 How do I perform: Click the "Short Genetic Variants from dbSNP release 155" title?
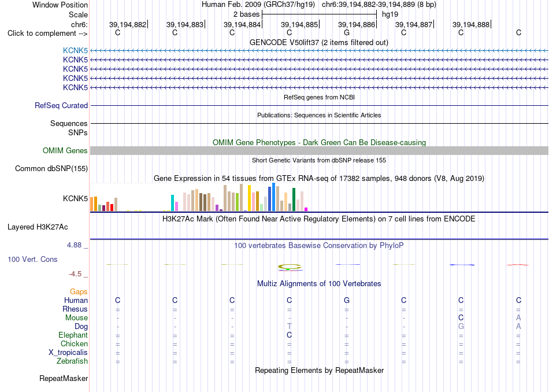[319, 160]
